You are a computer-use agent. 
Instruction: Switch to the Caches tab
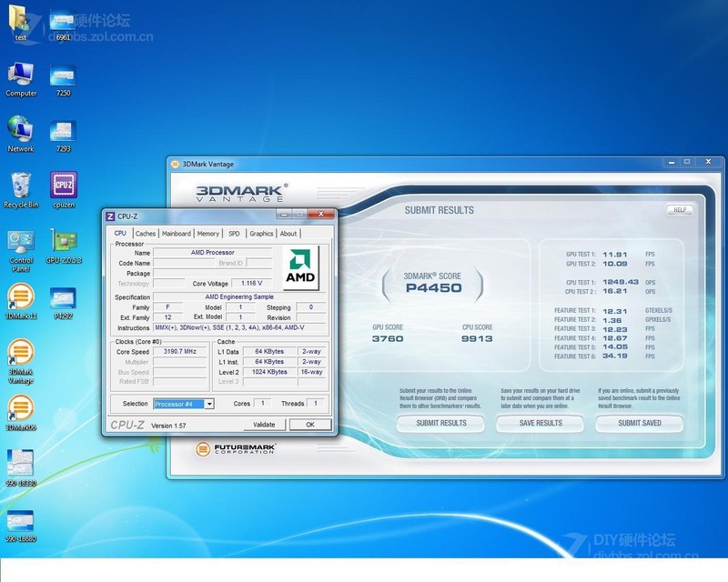point(146,234)
